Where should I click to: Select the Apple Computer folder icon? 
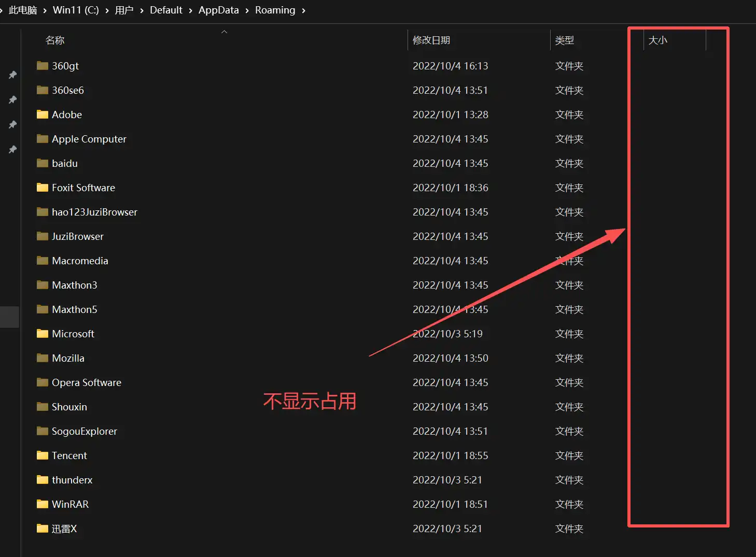pos(43,139)
